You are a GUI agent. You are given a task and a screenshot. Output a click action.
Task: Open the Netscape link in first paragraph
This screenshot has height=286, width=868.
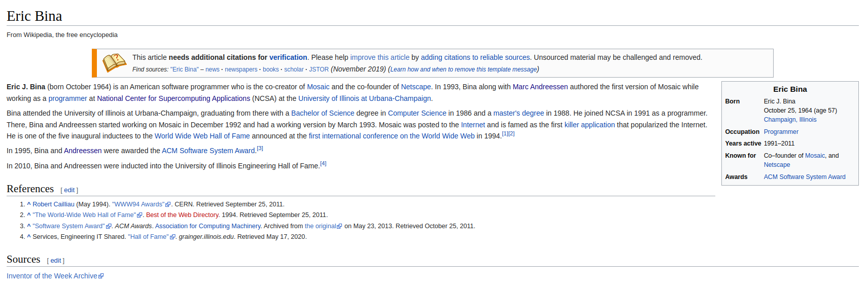click(x=415, y=87)
